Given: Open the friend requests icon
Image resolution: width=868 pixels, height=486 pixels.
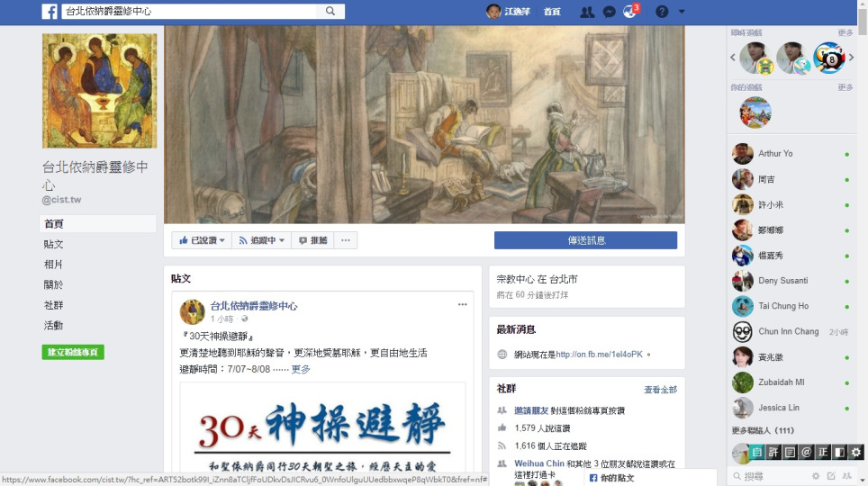Looking at the screenshot, I should (x=587, y=12).
